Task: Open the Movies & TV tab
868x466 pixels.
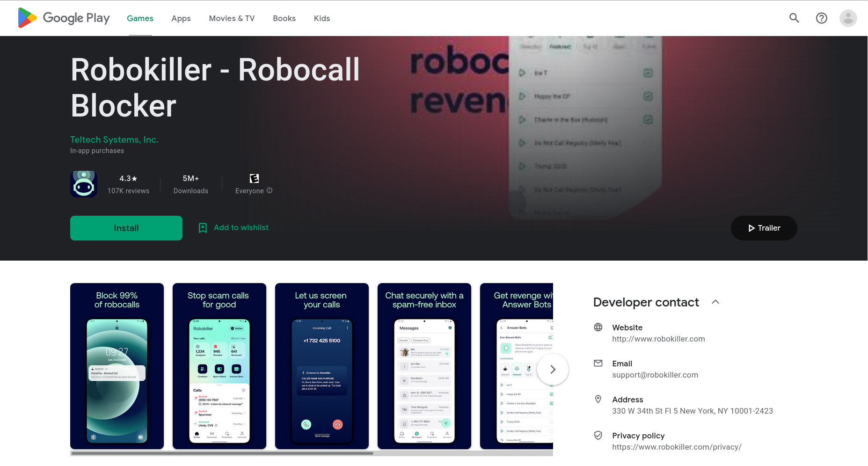Action: tap(232, 18)
